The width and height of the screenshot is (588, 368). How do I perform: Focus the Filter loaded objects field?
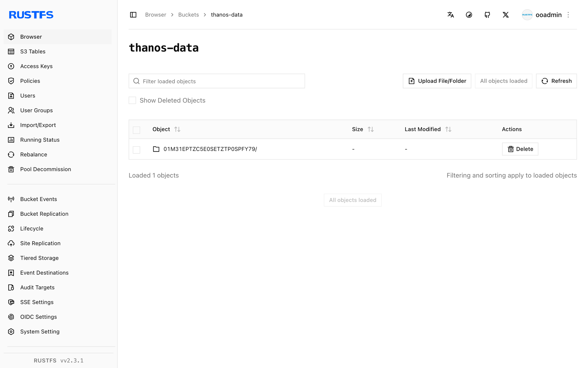(217, 81)
